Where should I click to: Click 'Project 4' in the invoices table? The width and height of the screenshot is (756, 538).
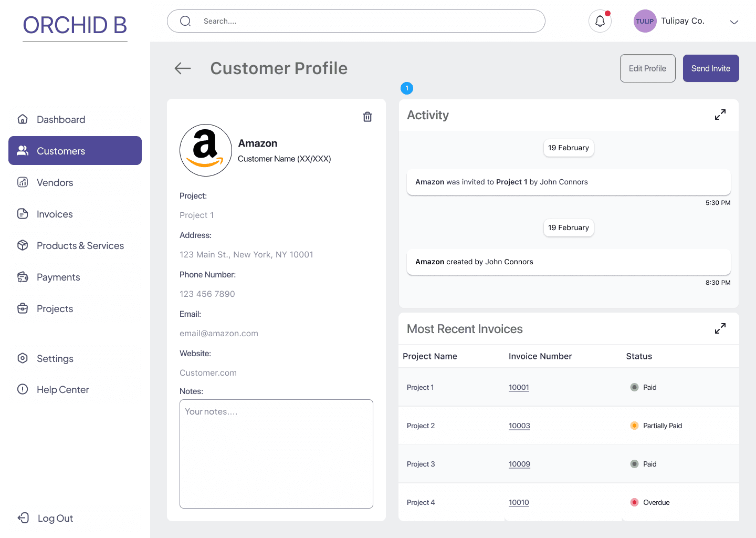[421, 502]
